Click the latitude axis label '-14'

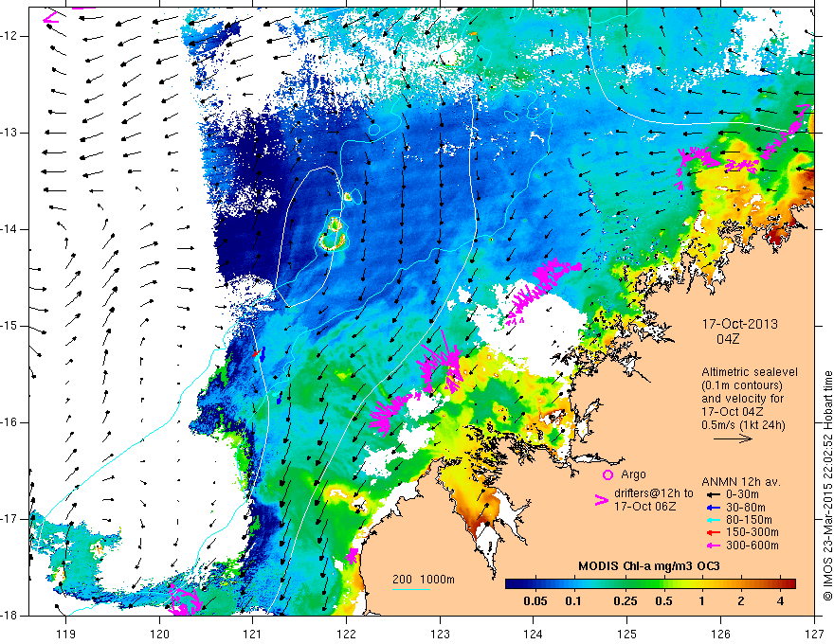click(9, 229)
